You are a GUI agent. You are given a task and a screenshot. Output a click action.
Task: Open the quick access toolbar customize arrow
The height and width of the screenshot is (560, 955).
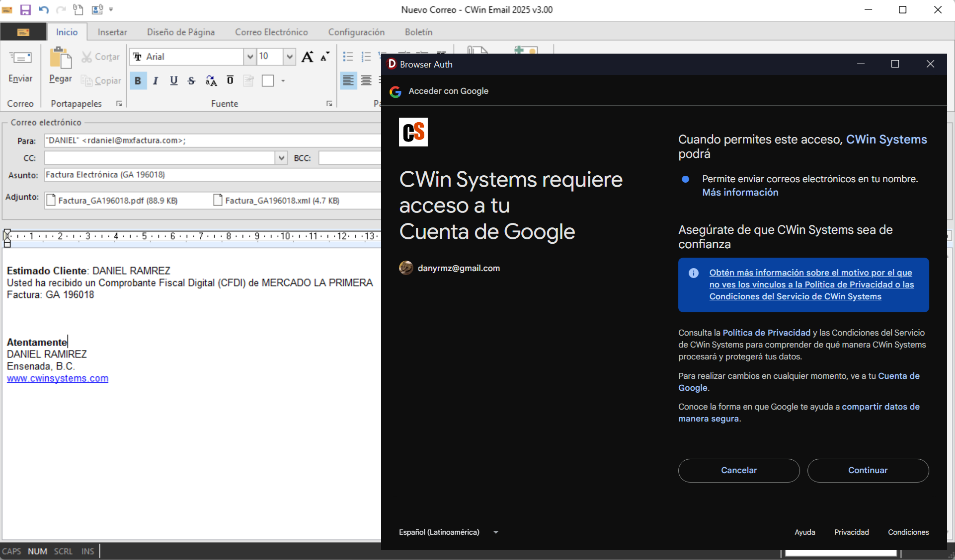111,9
